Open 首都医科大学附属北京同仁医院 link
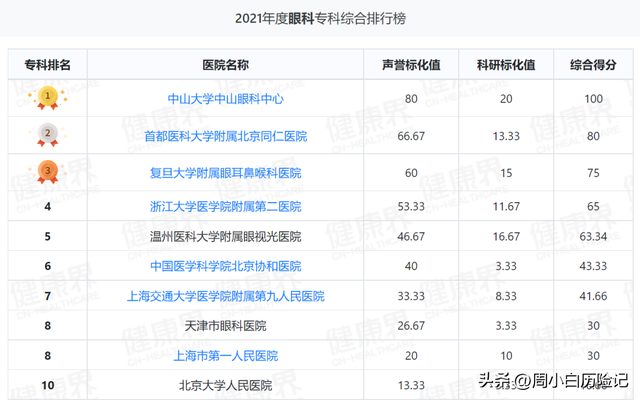This screenshot has height=400, width=640. [x=226, y=136]
